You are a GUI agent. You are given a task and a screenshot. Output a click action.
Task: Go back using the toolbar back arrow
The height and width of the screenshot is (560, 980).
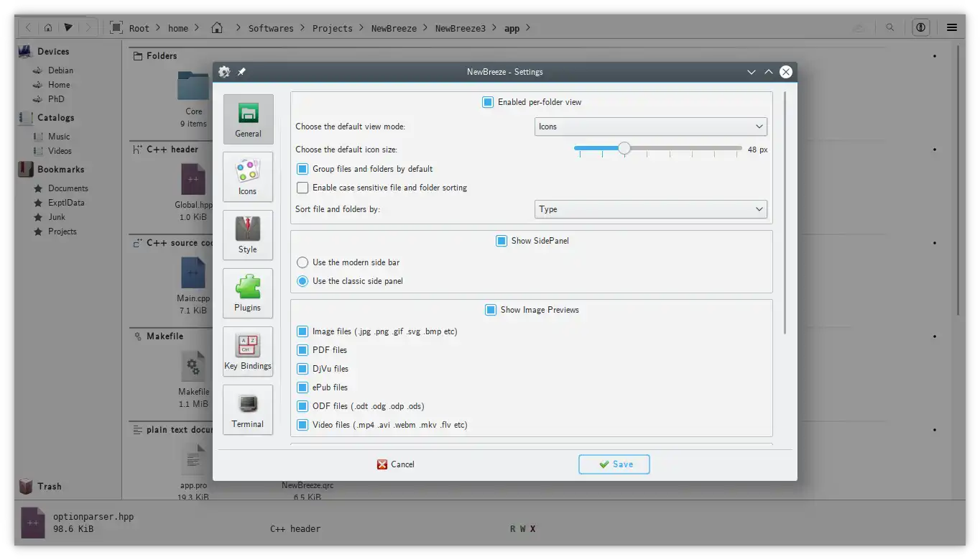(27, 28)
